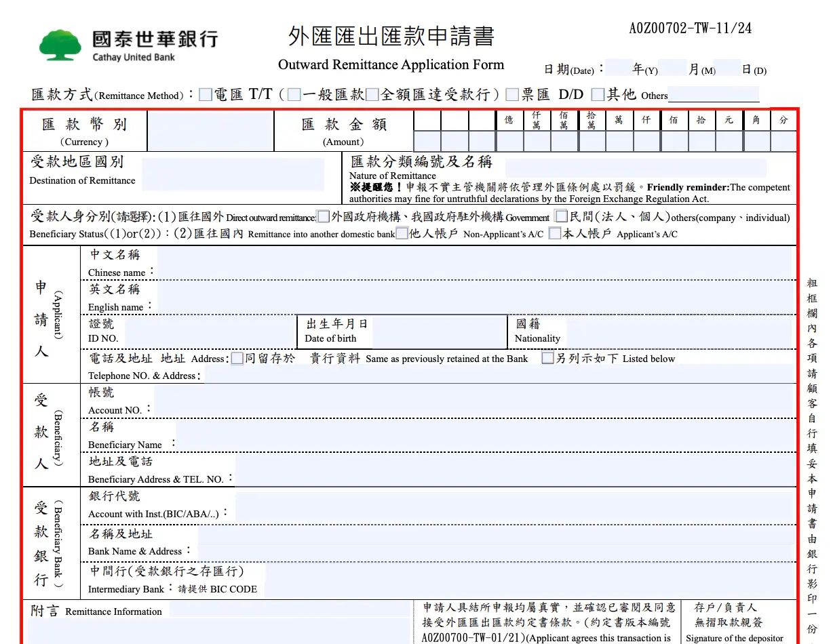Check the 票匯 D/D checkbox
This screenshot has width=833, height=644.
(513, 95)
